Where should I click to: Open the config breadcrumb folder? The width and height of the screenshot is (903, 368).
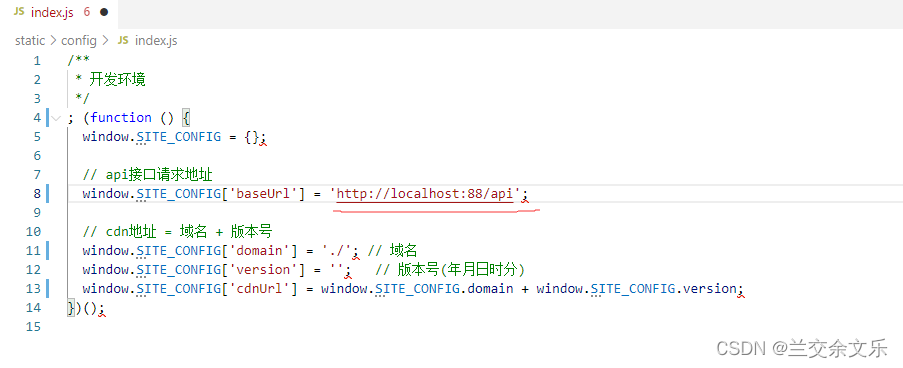(79, 41)
